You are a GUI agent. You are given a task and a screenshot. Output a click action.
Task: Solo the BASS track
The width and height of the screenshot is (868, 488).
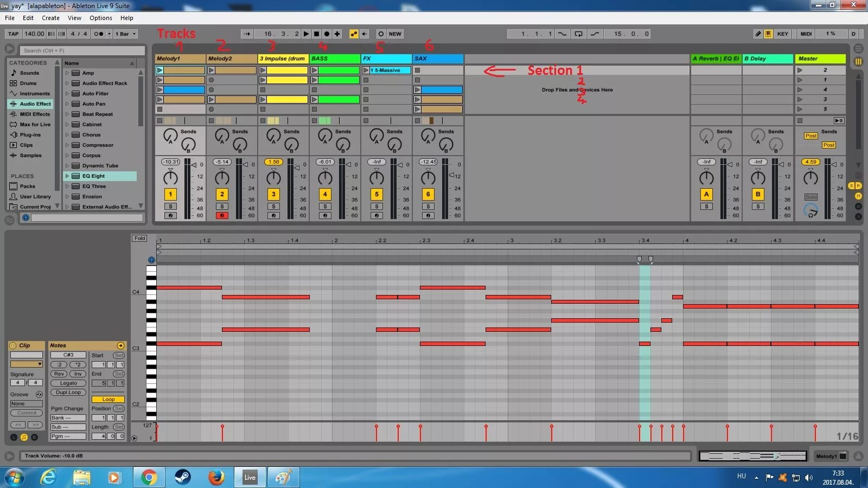tap(325, 206)
